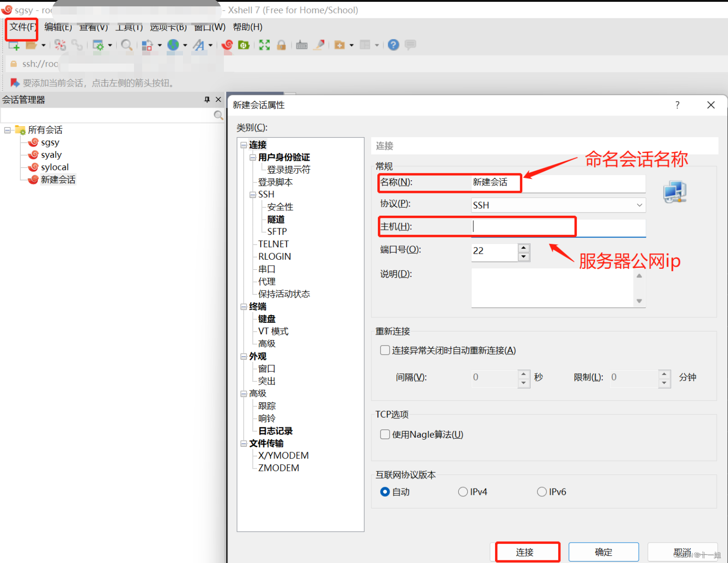Click the 确定 button
Screen dimensions: 728x563
click(x=604, y=552)
